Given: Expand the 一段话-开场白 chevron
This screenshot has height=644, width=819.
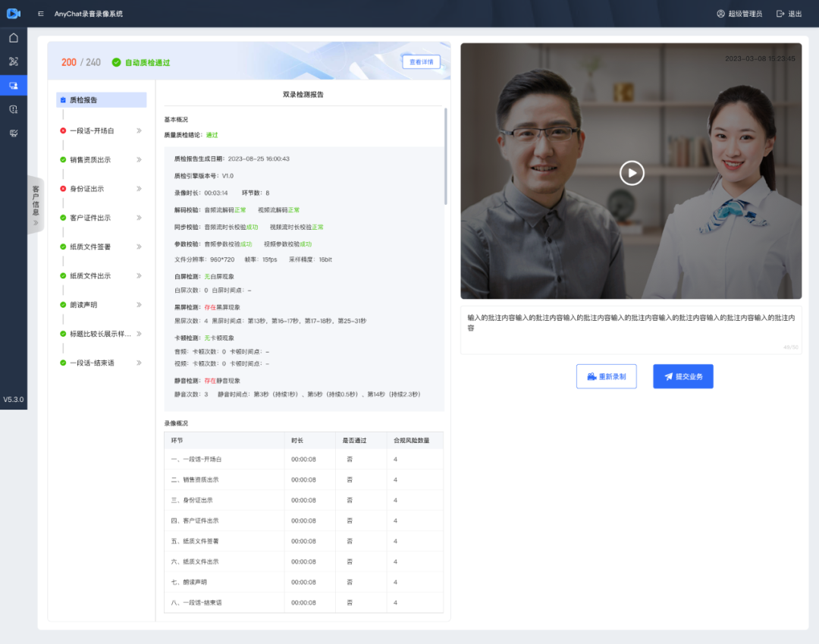Looking at the screenshot, I should click(139, 130).
